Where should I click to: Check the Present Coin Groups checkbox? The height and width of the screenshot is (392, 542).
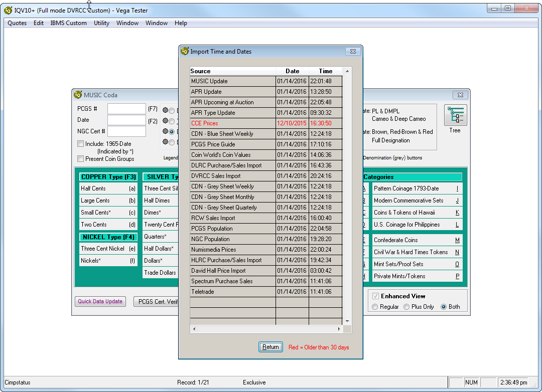click(80, 159)
